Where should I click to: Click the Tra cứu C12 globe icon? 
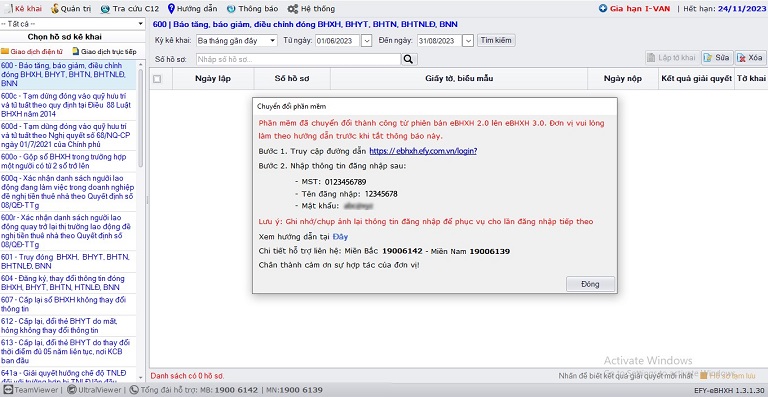(x=105, y=8)
